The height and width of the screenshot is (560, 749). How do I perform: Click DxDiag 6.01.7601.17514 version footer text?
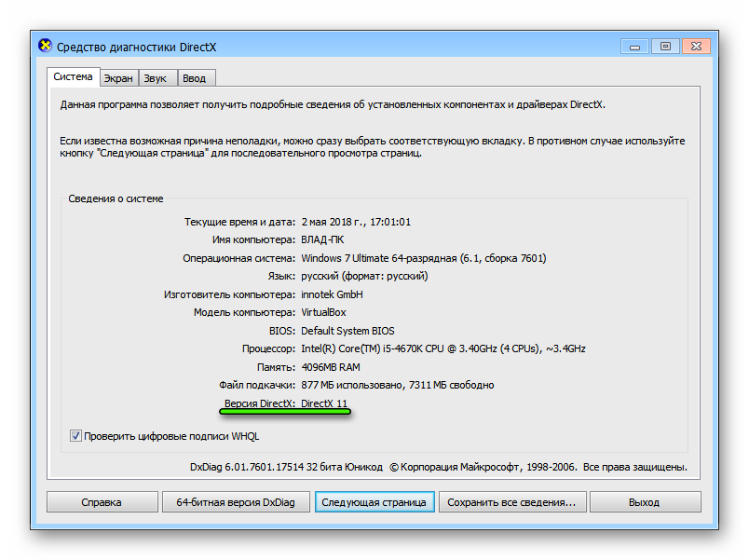(286, 467)
